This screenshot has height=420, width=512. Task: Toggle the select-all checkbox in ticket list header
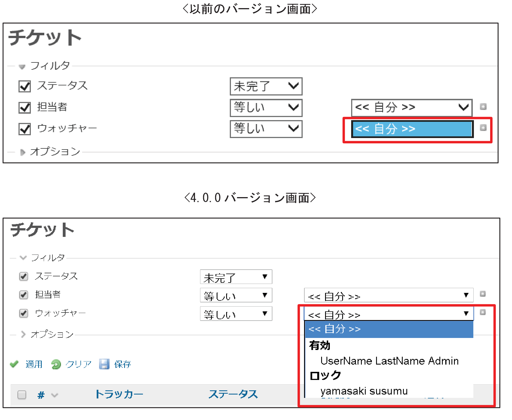pos(22,395)
